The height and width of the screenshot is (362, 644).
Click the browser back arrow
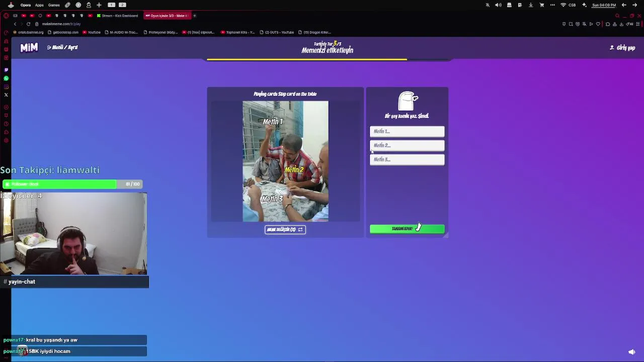point(15,24)
